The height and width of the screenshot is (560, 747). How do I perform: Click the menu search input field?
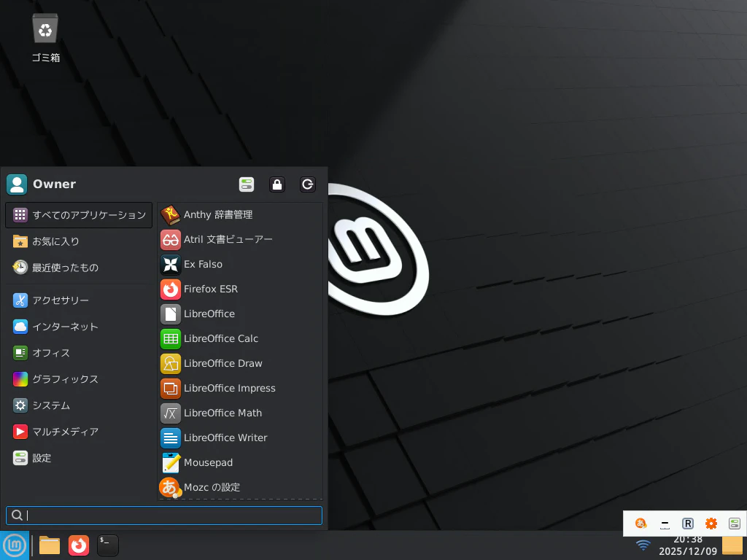pos(164,516)
